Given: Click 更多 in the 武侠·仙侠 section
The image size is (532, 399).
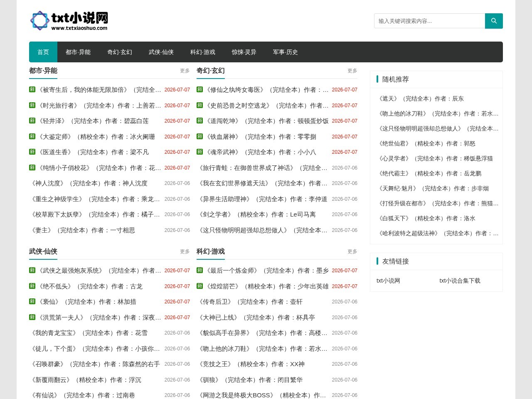Looking at the screenshot, I should [x=185, y=251].
